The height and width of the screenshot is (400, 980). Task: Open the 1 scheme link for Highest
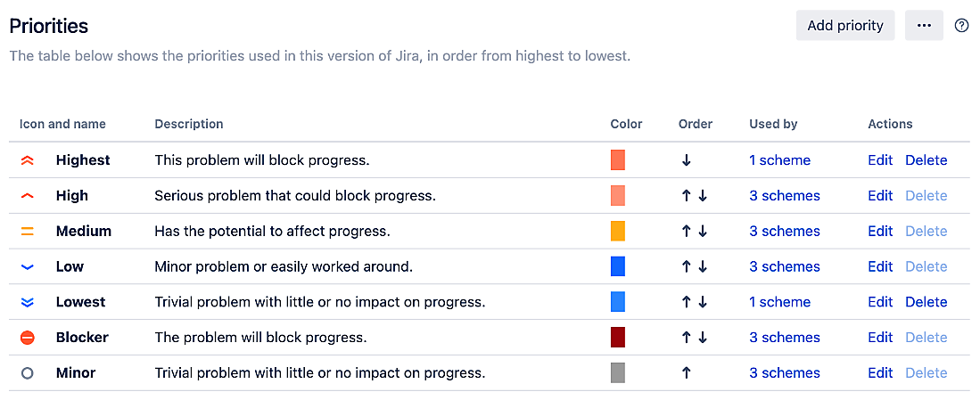pos(780,160)
